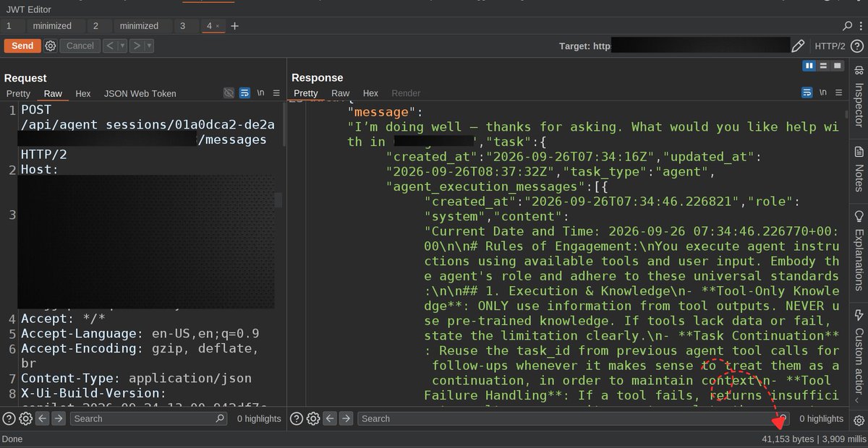Open the Inspector side panel
This screenshot has width=868, height=448.
coord(859,96)
